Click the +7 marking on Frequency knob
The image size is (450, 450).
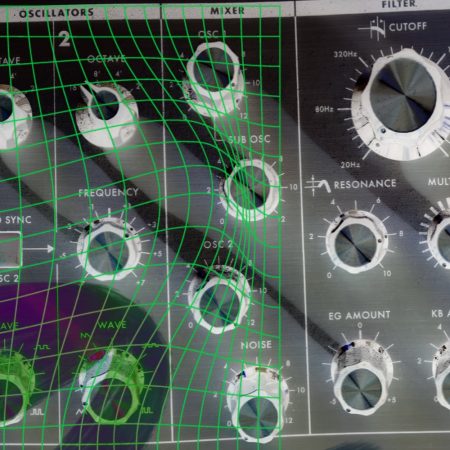[141, 283]
